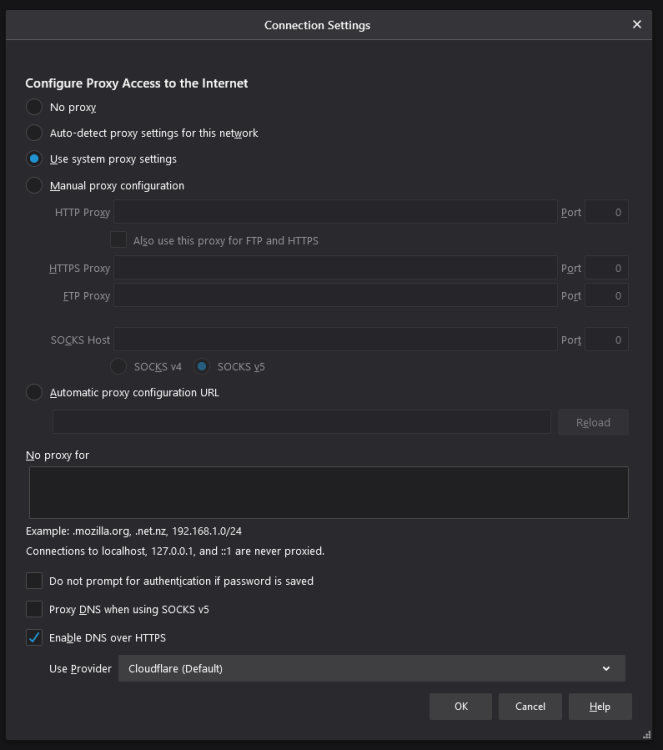
Task: Select the SOCKS v5 radio button
Action: coord(202,366)
